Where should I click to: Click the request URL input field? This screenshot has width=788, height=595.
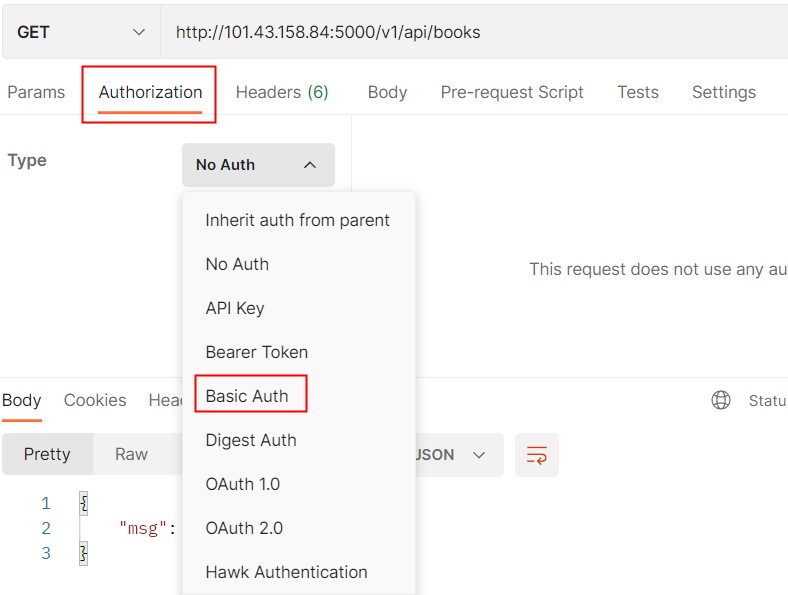click(x=470, y=32)
